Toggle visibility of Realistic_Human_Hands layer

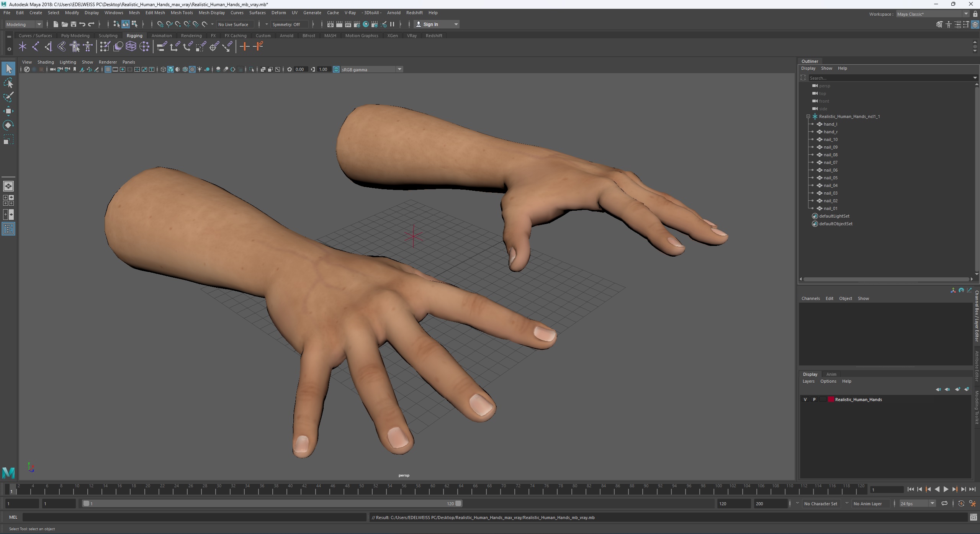(x=805, y=399)
